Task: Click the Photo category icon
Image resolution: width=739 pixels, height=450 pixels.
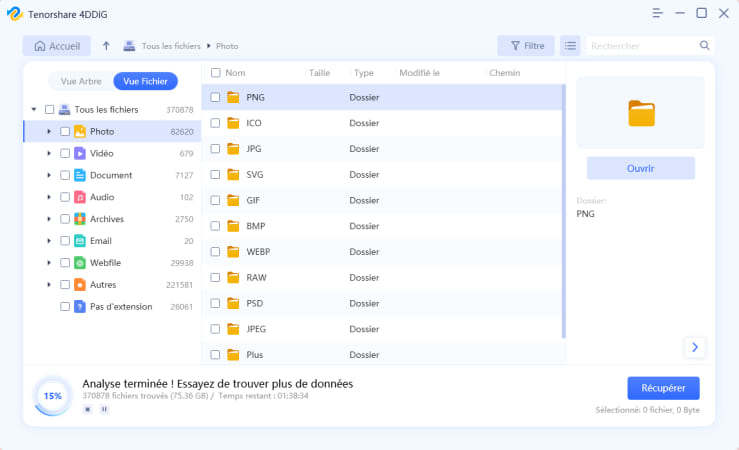Action: pos(80,131)
